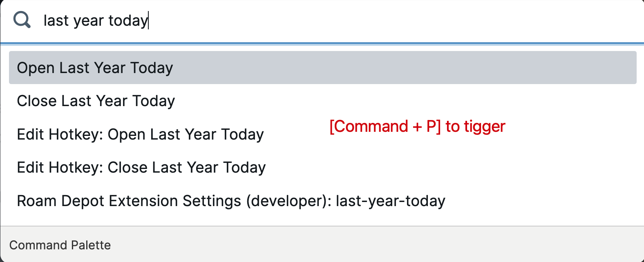Choose Edit Hotkey: Close Last Year Today
644x262 pixels.
coord(141,167)
